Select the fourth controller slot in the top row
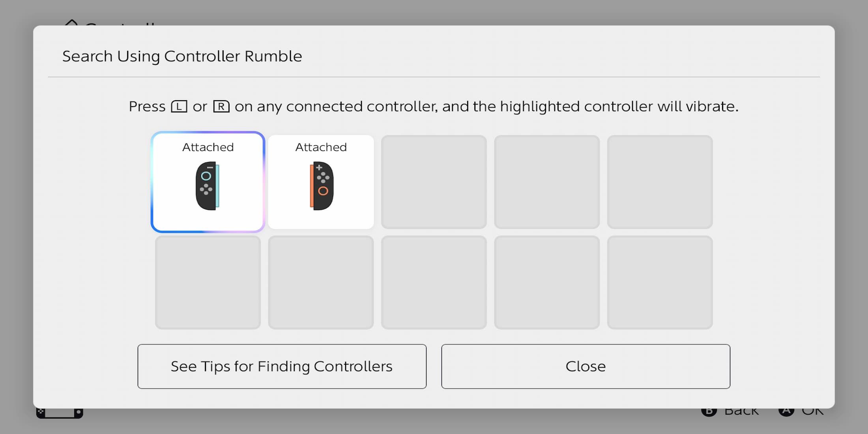Screen dimensions: 868x434 (x=547, y=182)
